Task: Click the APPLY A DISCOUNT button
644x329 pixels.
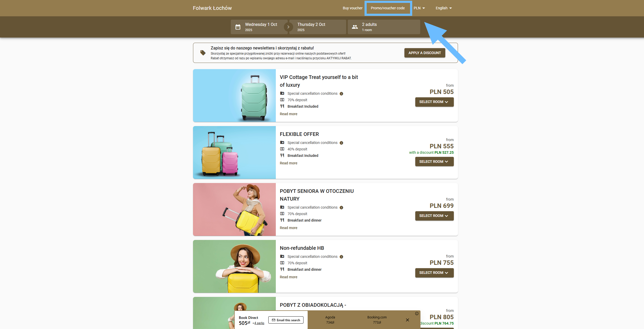Action: click(x=425, y=53)
